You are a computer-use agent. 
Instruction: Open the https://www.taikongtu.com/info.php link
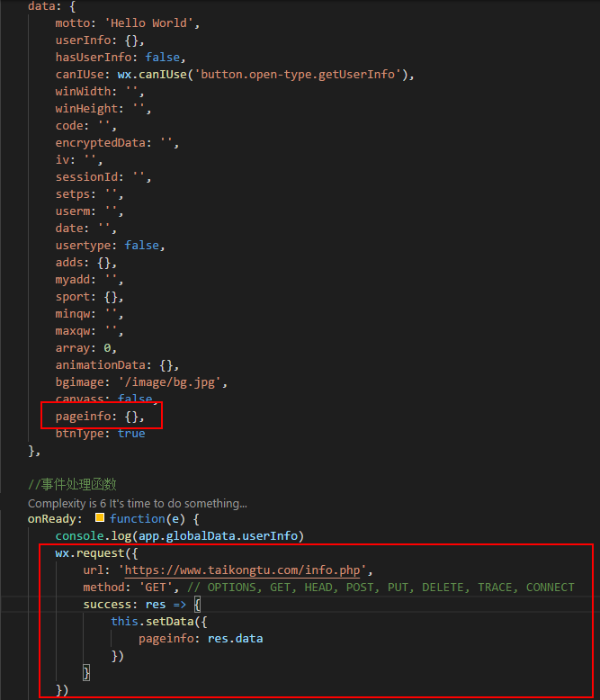(242, 570)
